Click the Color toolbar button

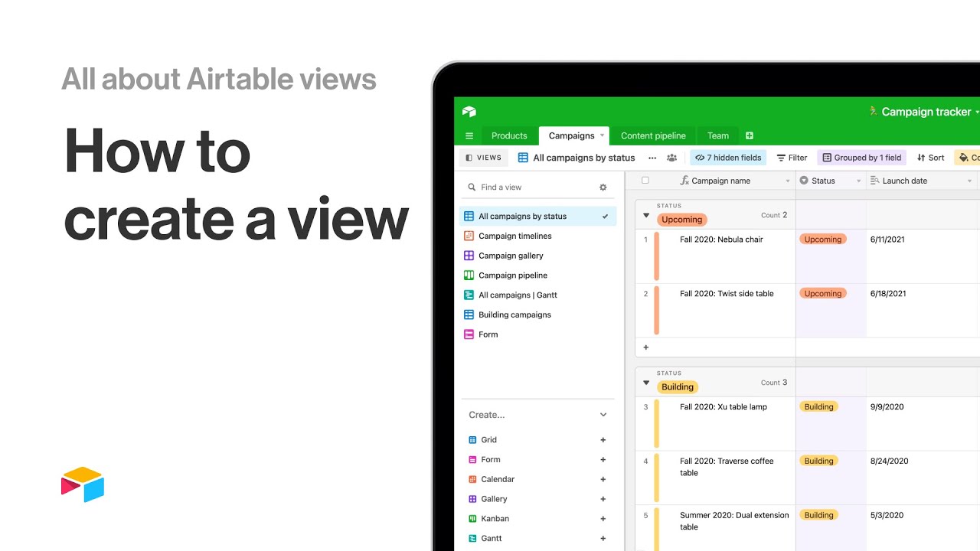point(967,158)
